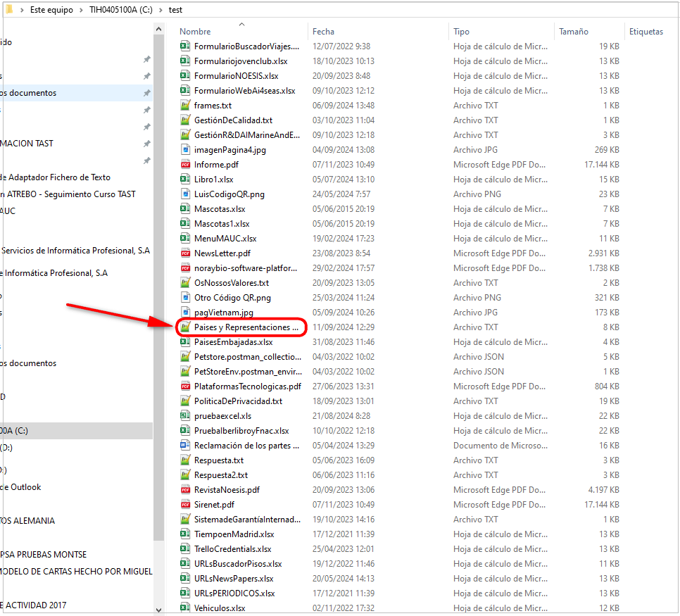
Task: Click the Tipo column header
Action: [462, 32]
